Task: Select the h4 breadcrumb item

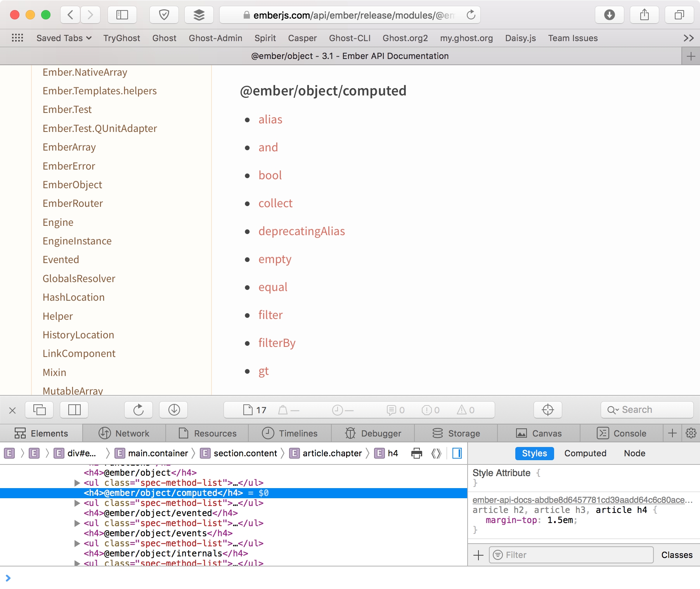Action: tap(386, 453)
